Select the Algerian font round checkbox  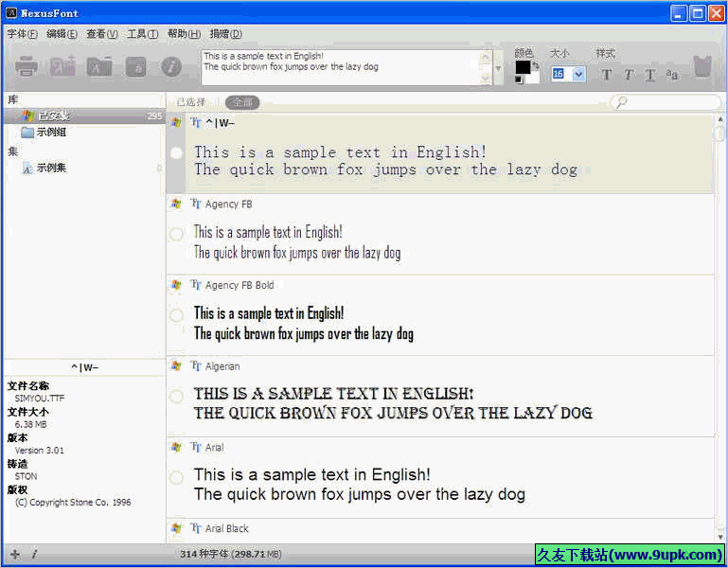coord(176,396)
